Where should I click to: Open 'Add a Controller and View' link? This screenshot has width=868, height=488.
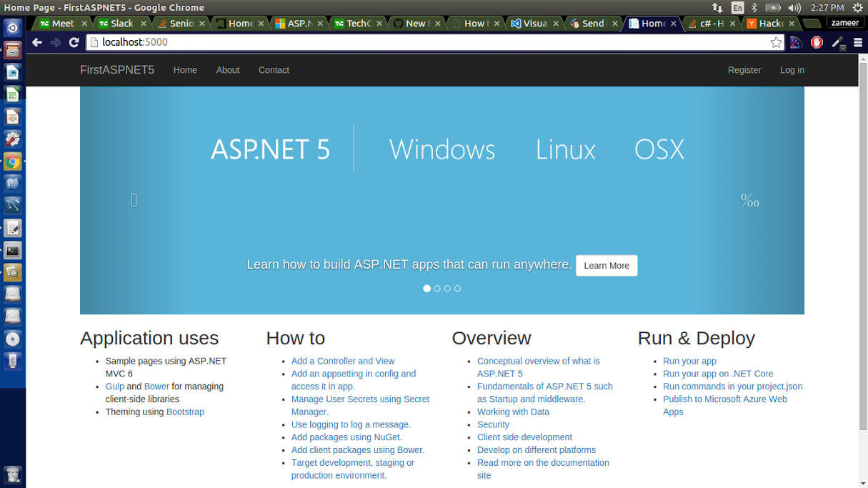click(x=342, y=361)
